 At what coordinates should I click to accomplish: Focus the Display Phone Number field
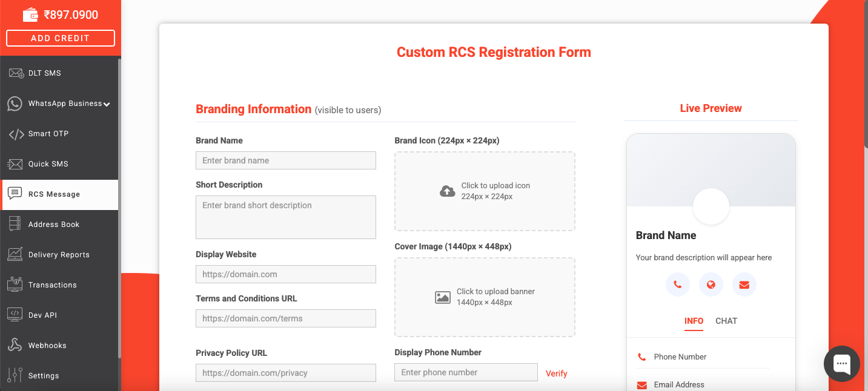[x=466, y=372]
